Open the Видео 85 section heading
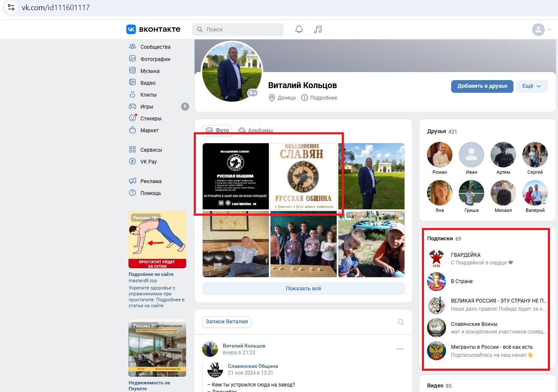Image resolution: width=558 pixels, height=392 pixels. tap(439, 386)
